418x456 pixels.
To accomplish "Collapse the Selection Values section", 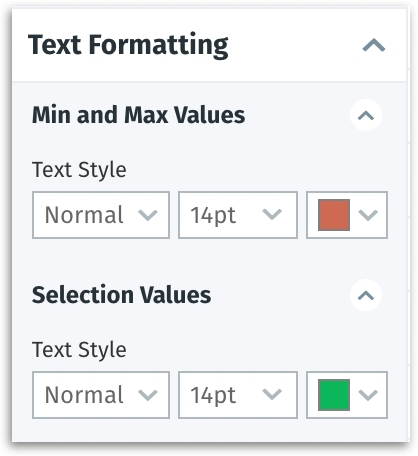I will 366,295.
